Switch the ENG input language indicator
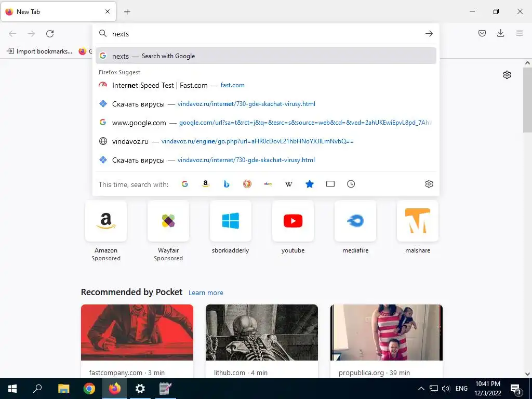532x399 pixels. [461, 389]
